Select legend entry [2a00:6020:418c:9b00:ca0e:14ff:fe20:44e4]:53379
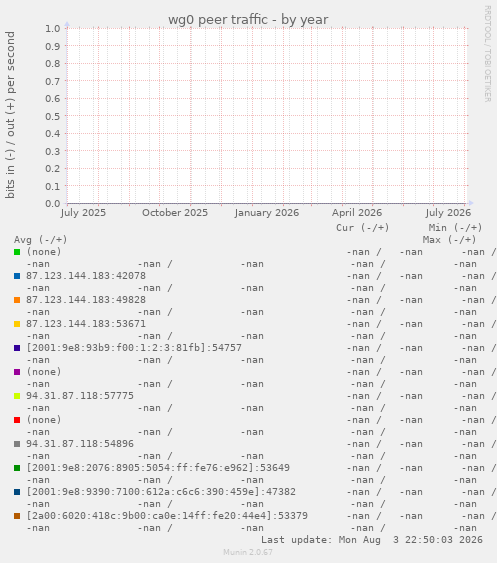The image size is (497, 563). 167,516
